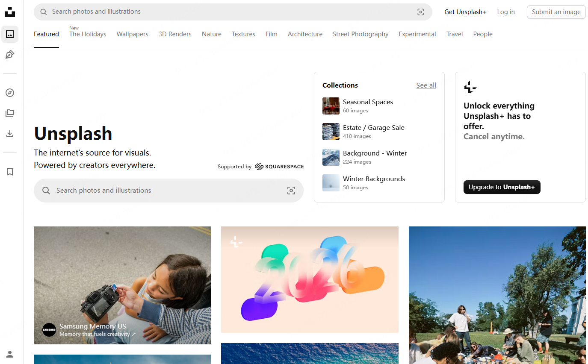Screen dimensions: 588x364
Task: Open the bookmark icon in sidebar
Action: point(10,172)
